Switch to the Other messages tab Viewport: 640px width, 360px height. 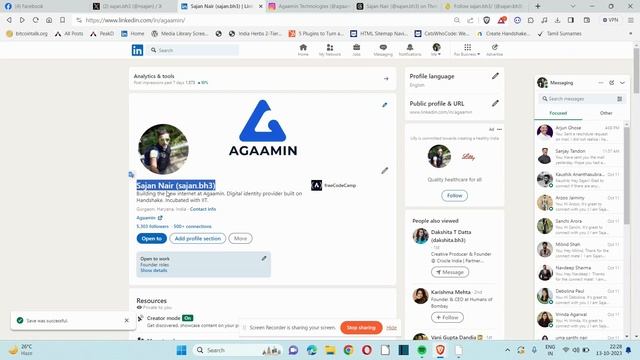coord(606,113)
